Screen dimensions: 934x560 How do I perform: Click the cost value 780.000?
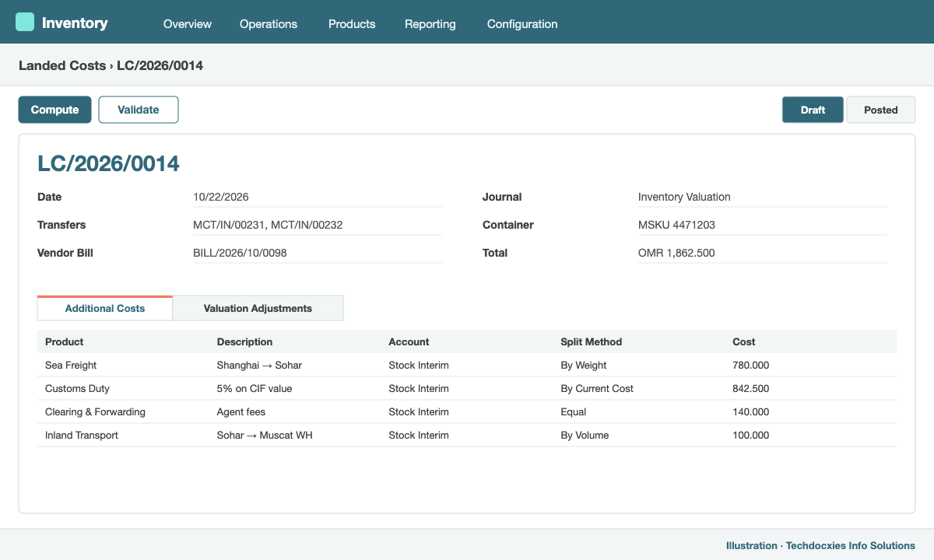(751, 365)
